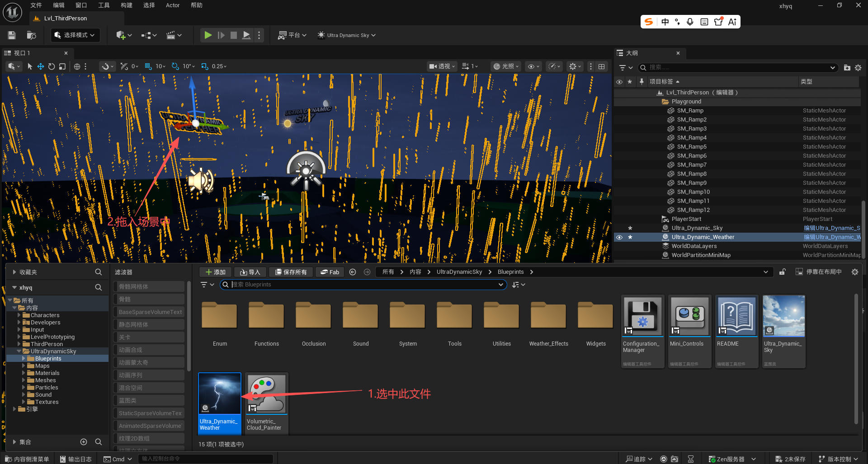
Task: Open the outliner filter options icon
Action: pyautogui.click(x=626, y=68)
